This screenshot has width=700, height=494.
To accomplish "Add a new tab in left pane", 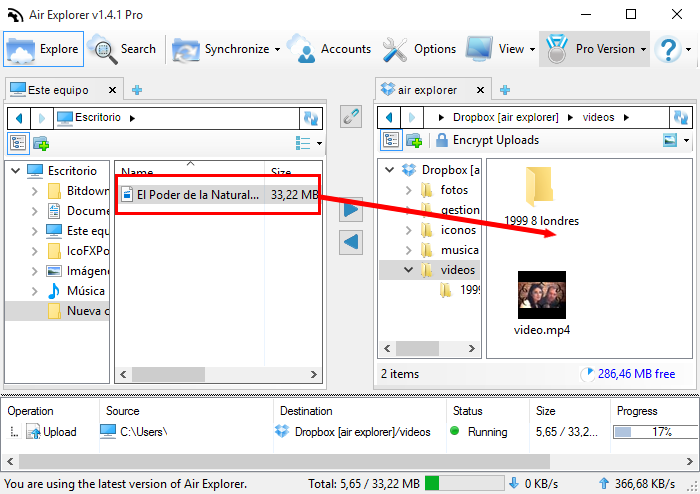I will (137, 90).
